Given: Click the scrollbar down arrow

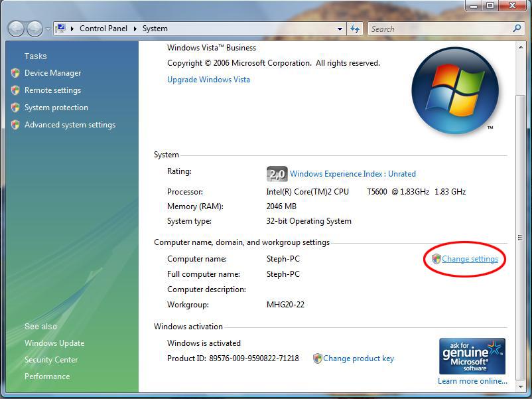Looking at the screenshot, I should pos(520,387).
